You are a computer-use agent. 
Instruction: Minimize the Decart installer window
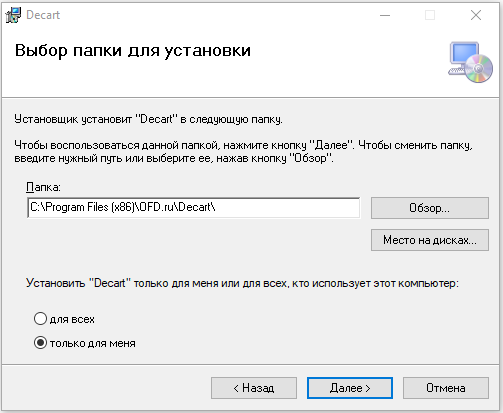pos(385,15)
